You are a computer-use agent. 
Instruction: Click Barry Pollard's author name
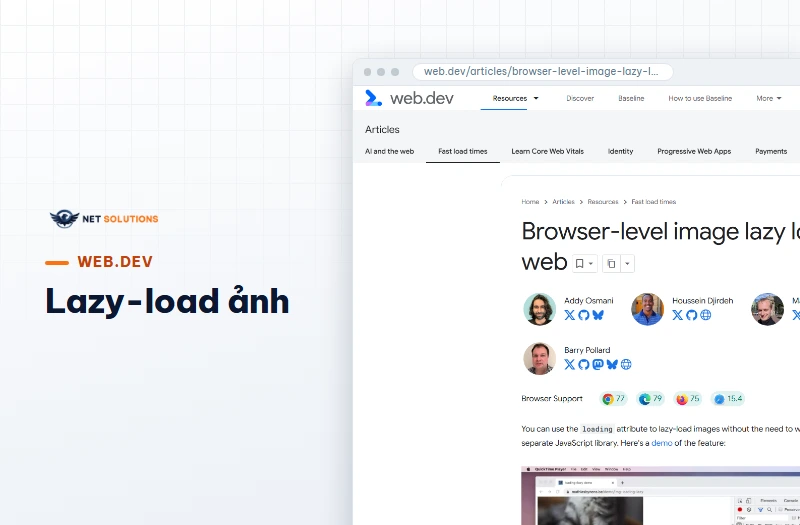[587, 351]
